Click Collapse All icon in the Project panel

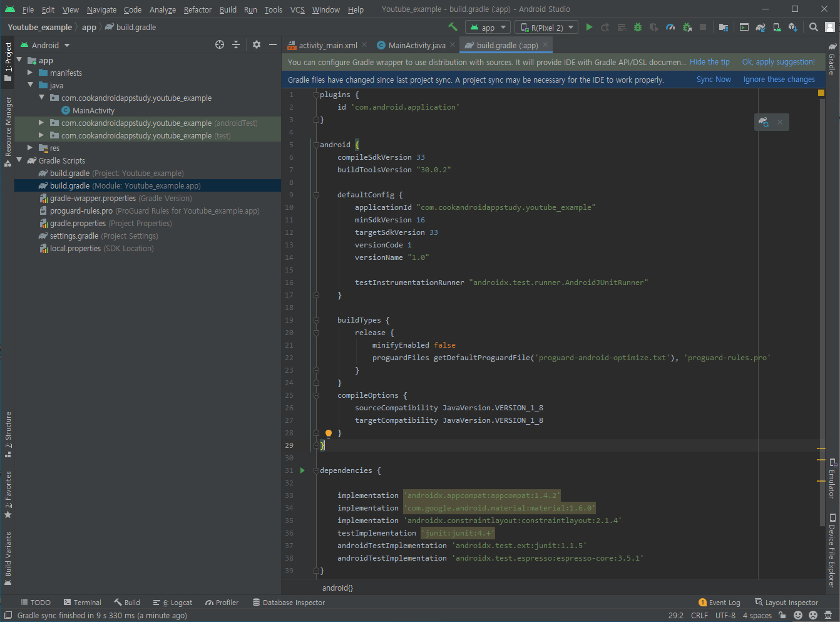pos(236,44)
